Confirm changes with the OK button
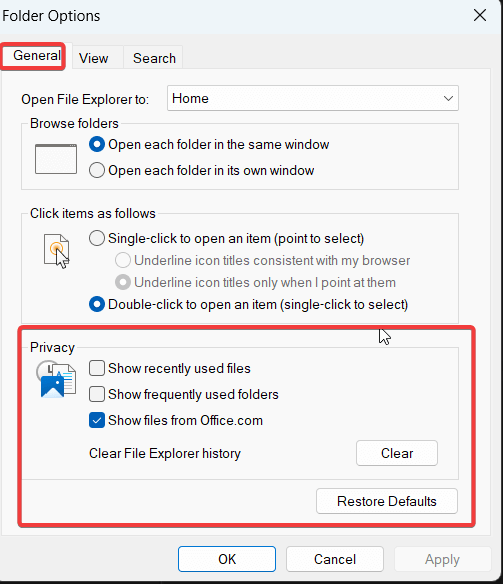The image size is (503, 584). pyautogui.click(x=227, y=559)
